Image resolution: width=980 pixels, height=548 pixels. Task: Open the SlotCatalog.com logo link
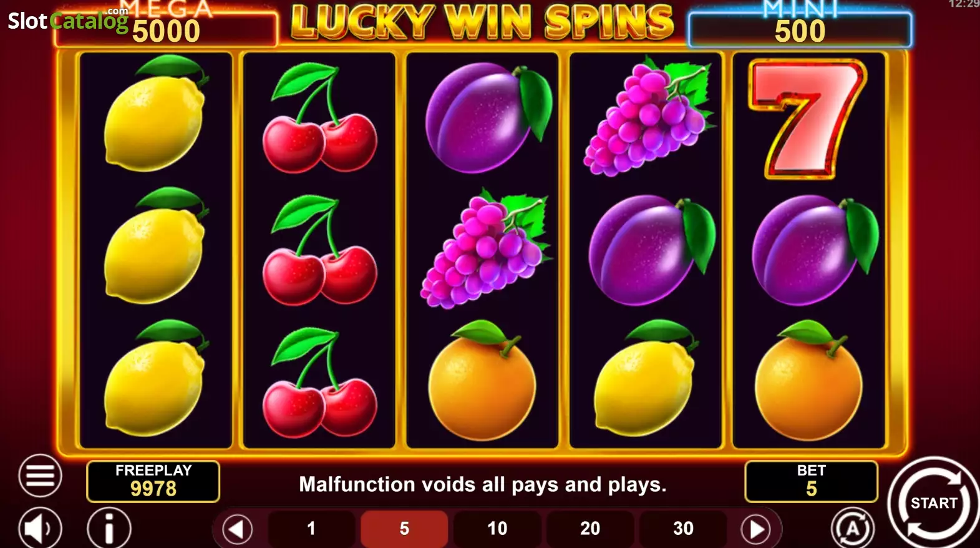(67, 20)
